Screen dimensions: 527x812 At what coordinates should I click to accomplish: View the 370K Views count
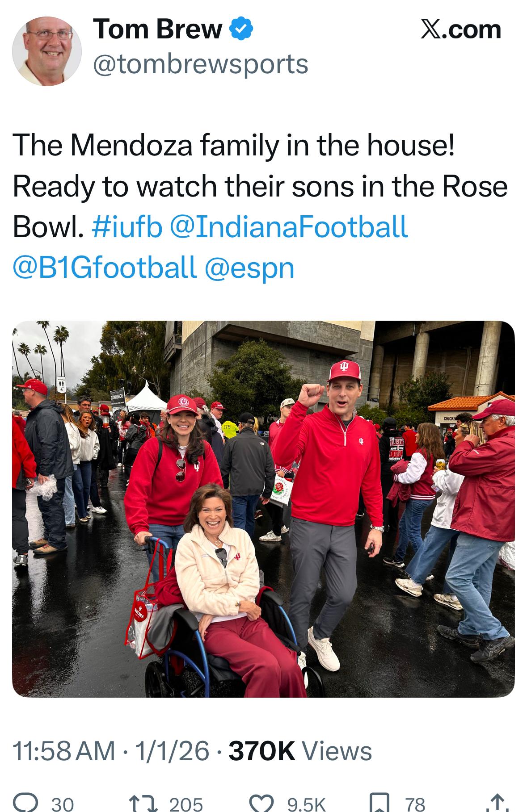coord(300,750)
